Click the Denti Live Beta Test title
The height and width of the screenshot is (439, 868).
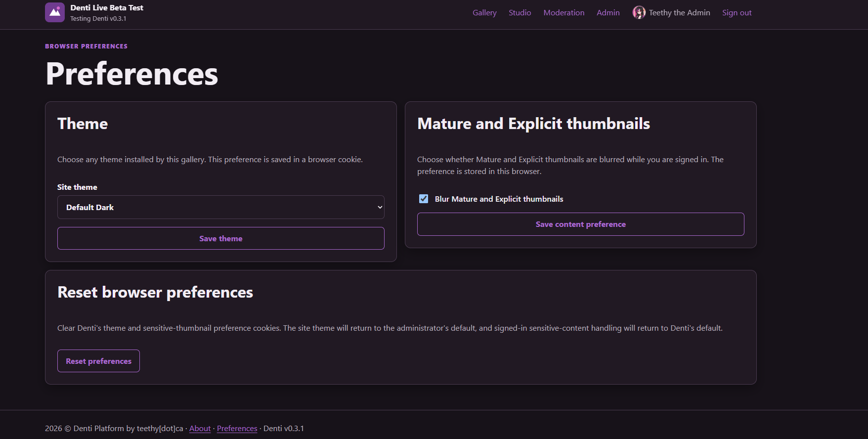click(107, 8)
